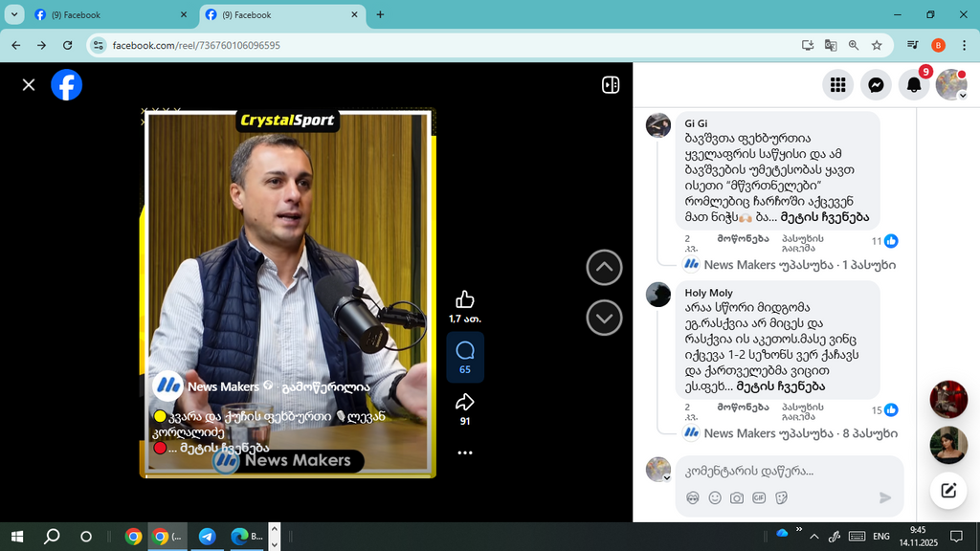Open the reel three-dot options menu
This screenshot has height=551, width=980.
465,452
